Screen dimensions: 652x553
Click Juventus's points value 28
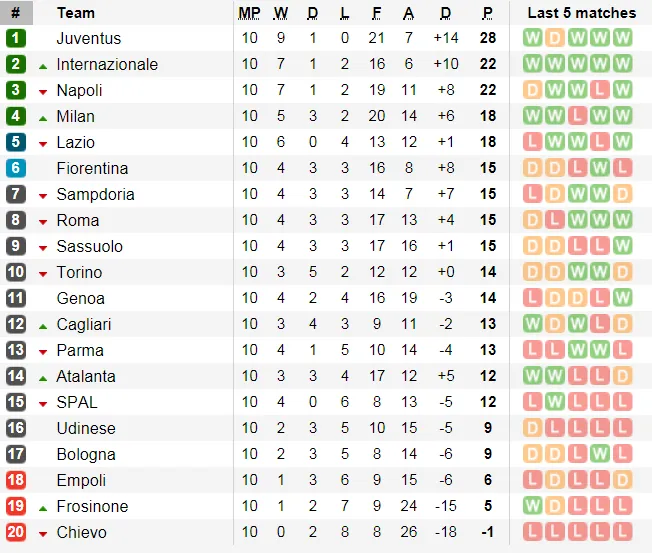point(487,38)
